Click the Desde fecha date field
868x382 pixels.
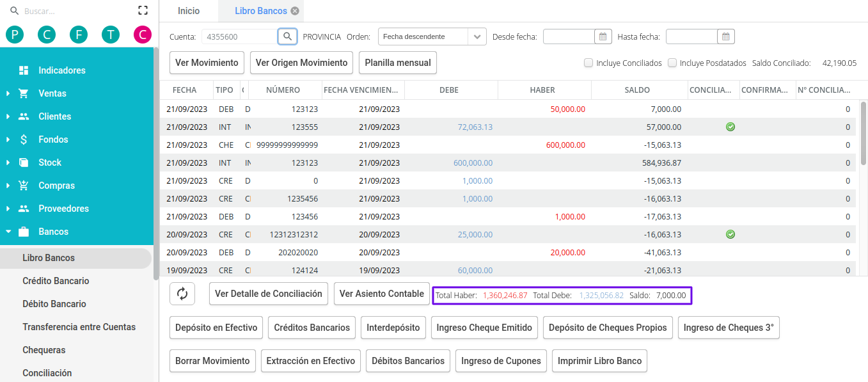coord(569,36)
